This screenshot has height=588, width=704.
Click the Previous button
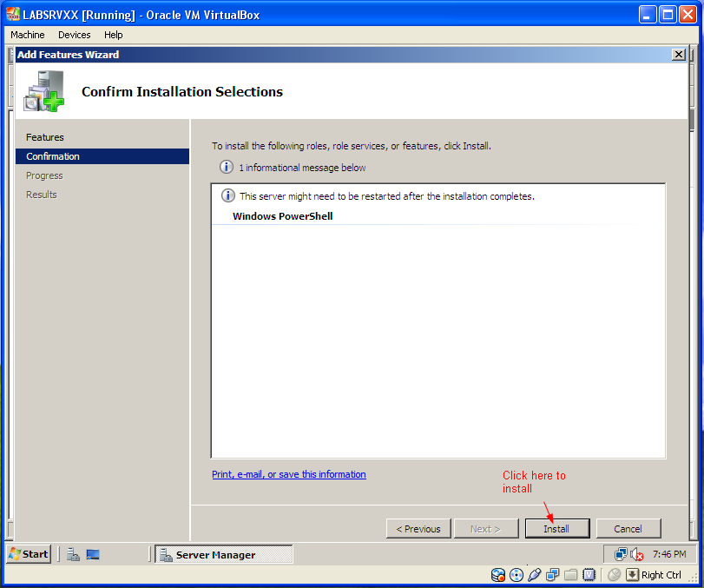click(x=418, y=529)
